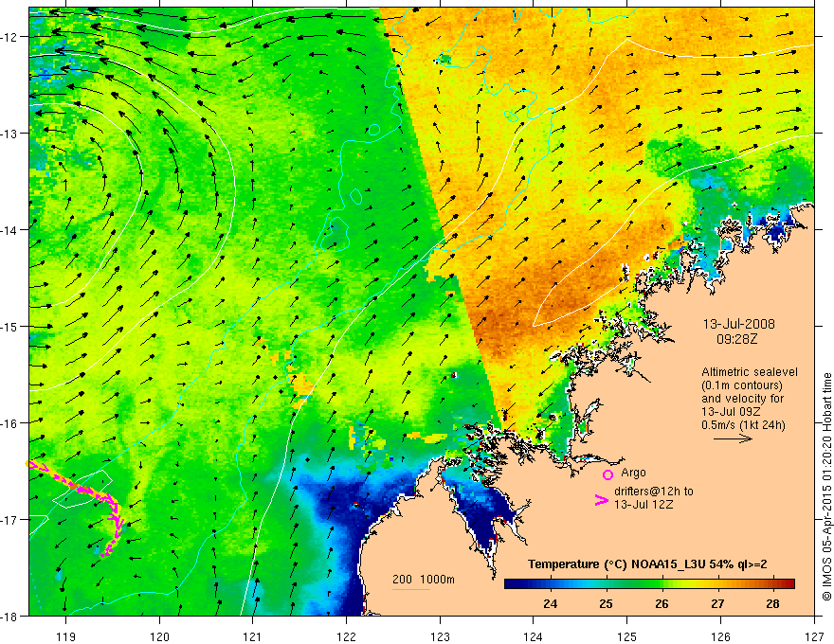Click the dark blue end of the temperature colorbar
The image size is (834, 644).
point(512,584)
